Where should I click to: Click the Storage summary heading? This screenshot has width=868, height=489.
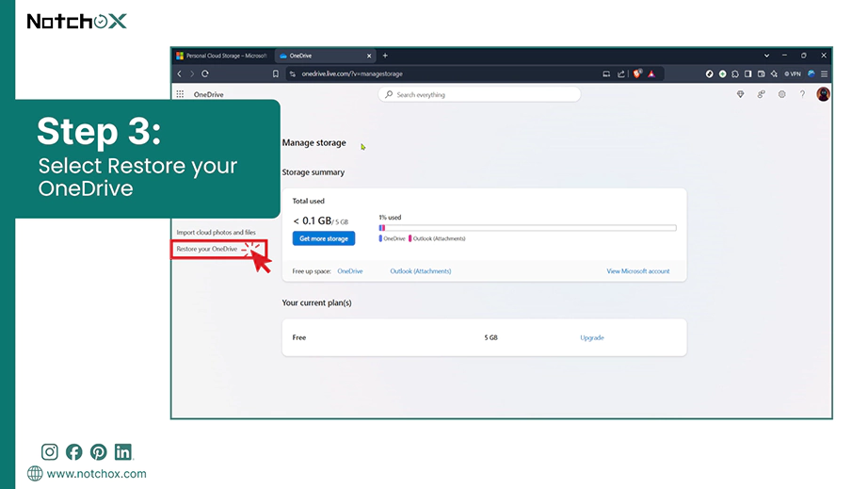(313, 172)
